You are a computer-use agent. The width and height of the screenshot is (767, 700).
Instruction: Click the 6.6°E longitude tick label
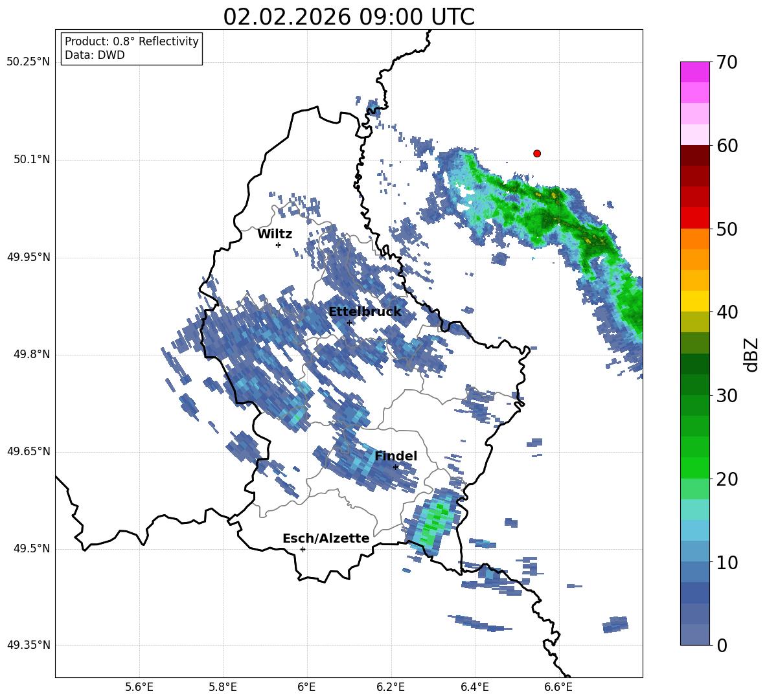pos(558,687)
